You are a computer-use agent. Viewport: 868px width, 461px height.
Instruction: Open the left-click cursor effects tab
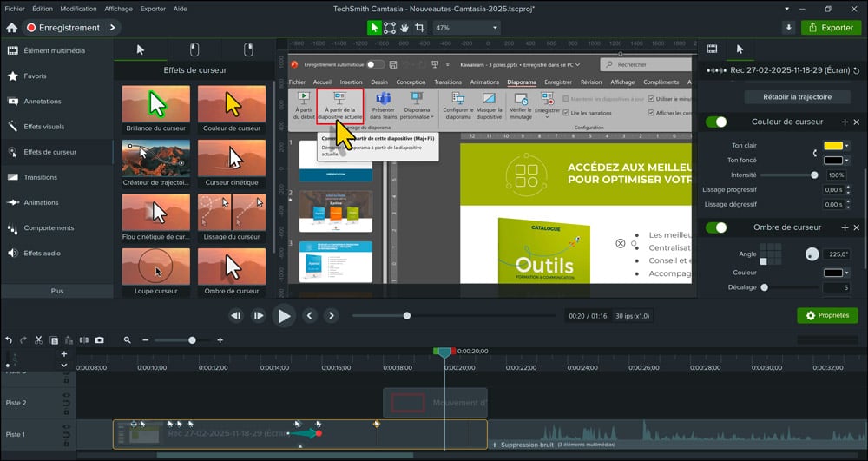coord(194,49)
